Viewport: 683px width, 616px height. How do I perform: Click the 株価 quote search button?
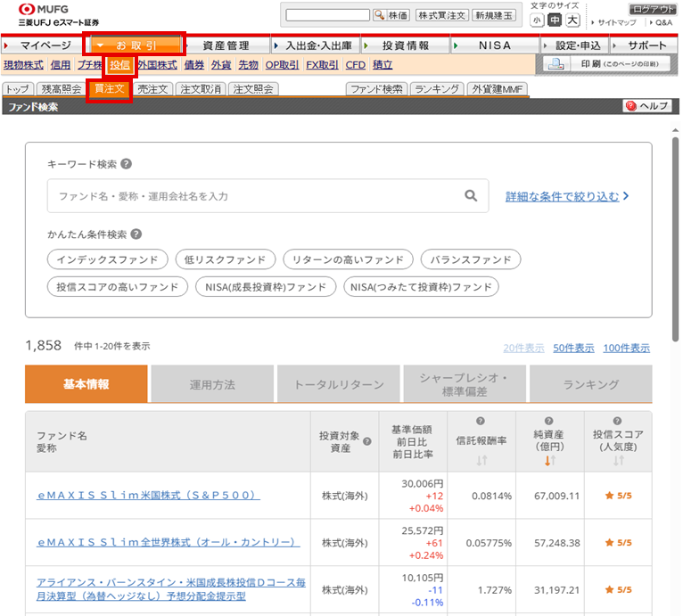(x=391, y=15)
